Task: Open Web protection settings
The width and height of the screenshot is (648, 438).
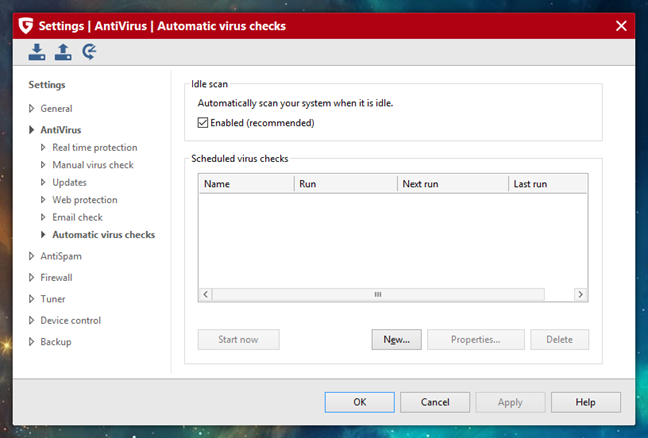Action: click(x=85, y=200)
